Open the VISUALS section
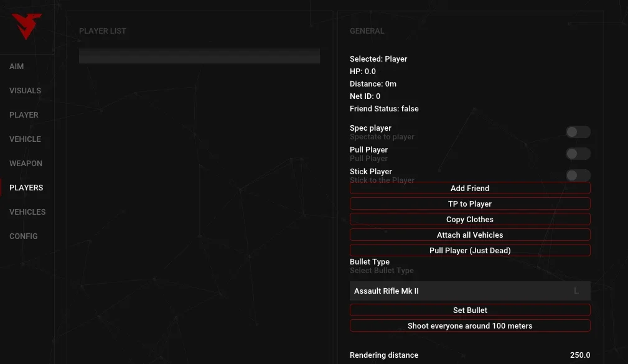 (26, 90)
